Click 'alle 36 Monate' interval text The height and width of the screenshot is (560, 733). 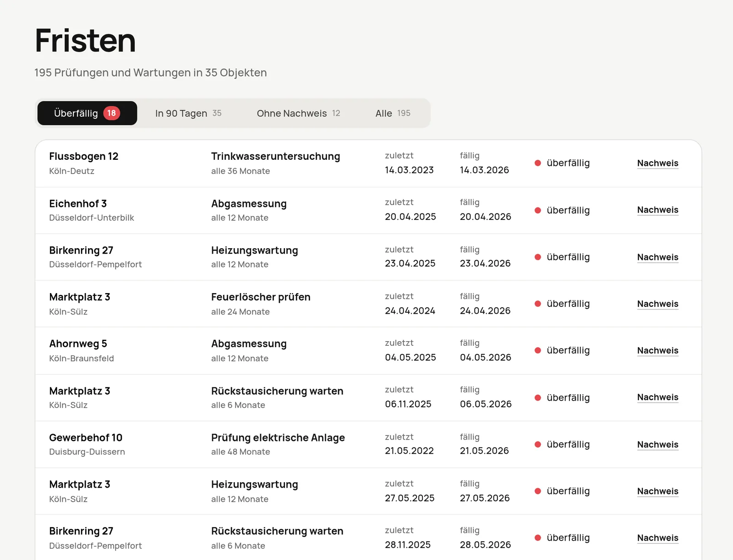(x=241, y=171)
